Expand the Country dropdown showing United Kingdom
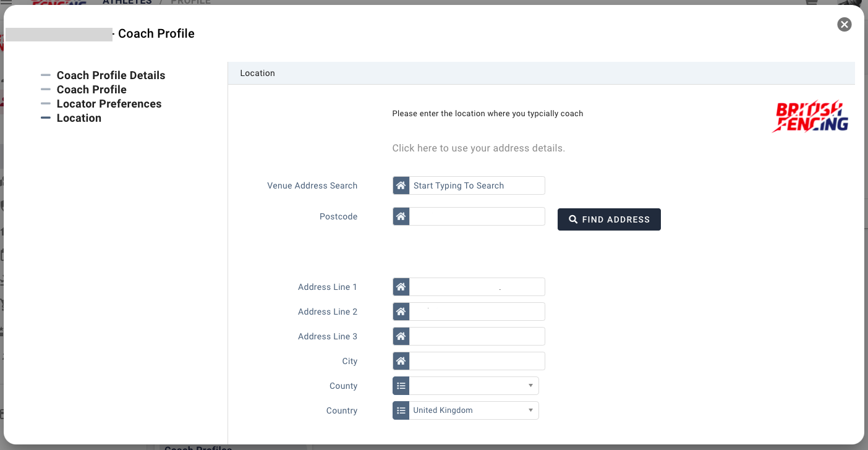Screen dimensions: 868x450 pyautogui.click(x=474, y=410)
